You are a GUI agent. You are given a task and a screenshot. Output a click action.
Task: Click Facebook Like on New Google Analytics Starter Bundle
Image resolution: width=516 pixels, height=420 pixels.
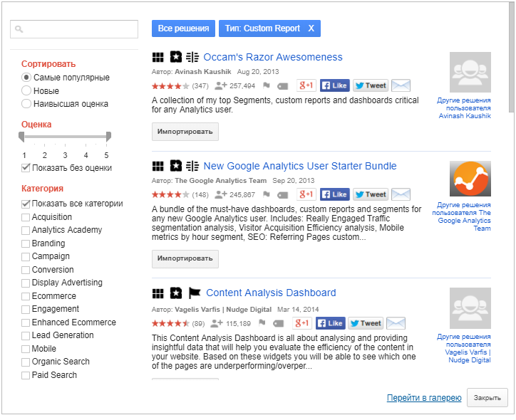click(x=335, y=194)
